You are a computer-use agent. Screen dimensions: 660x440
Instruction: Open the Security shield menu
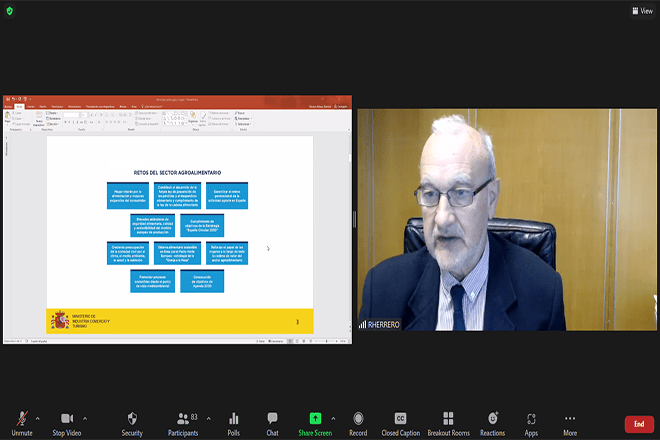pos(132,424)
